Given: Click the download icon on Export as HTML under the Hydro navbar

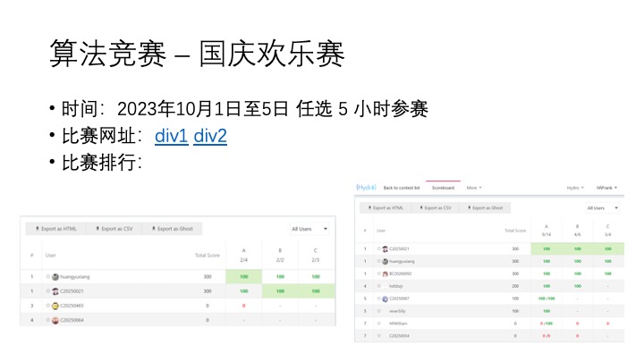Looking at the screenshot, I should click(369, 207).
